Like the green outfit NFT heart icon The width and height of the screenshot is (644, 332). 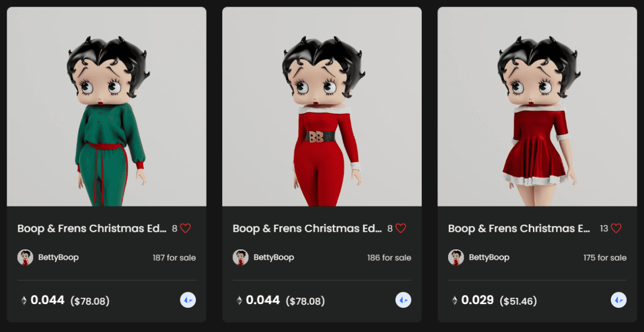tap(185, 228)
